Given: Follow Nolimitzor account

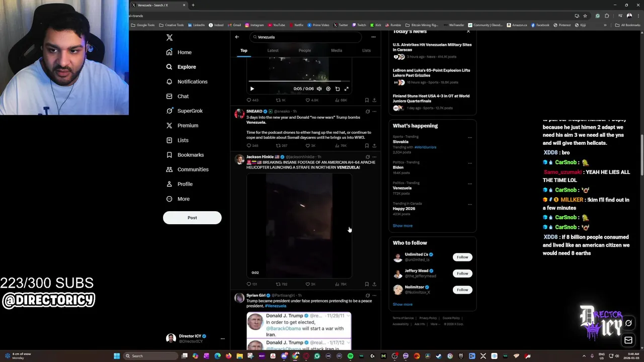Looking at the screenshot, I should pyautogui.click(x=462, y=290).
